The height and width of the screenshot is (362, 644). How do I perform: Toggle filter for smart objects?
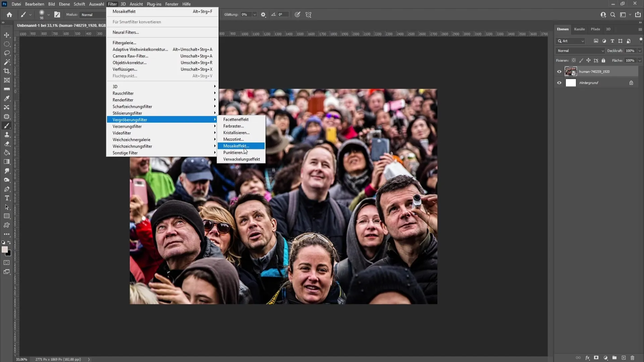coord(629,41)
